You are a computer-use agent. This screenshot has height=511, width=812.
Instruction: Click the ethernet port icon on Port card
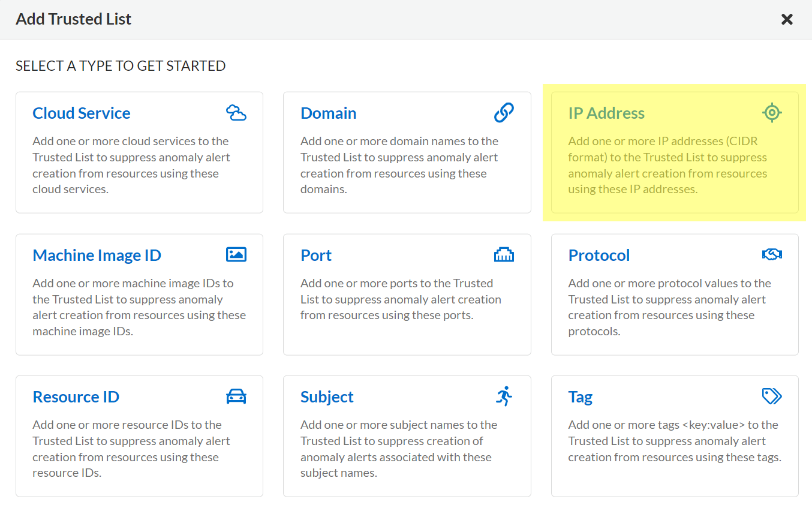[x=504, y=254]
